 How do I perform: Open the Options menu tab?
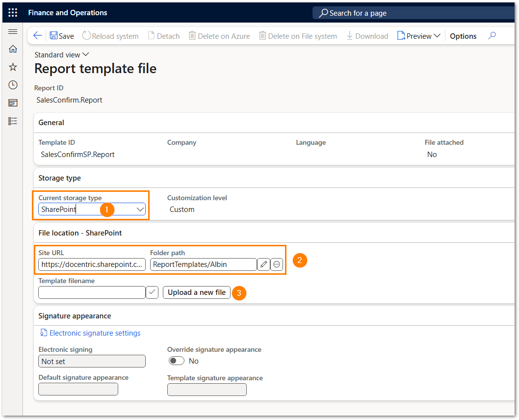point(463,36)
